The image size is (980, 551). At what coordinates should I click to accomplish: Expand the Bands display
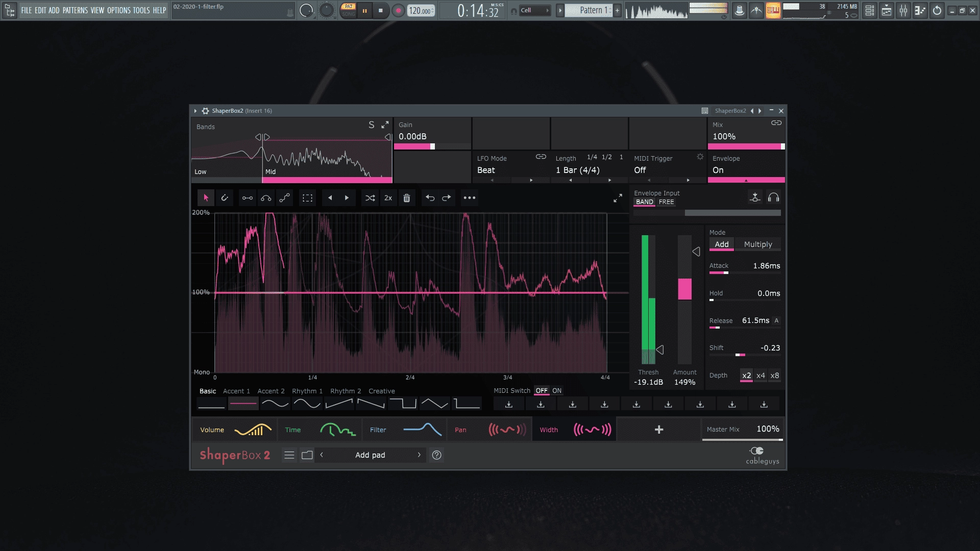(x=385, y=124)
